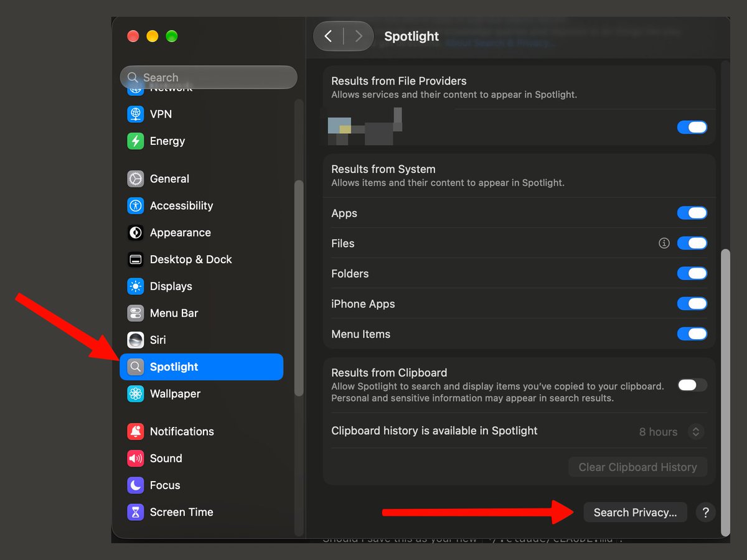
Task: Click the iPhone Apps row label
Action: 363,304
